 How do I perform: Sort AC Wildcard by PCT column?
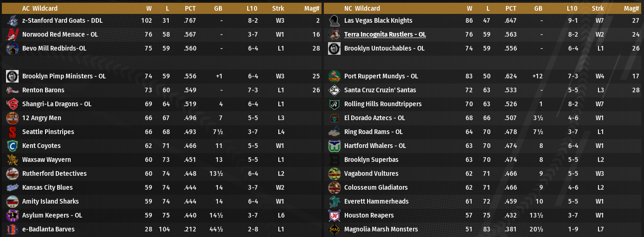[190, 8]
